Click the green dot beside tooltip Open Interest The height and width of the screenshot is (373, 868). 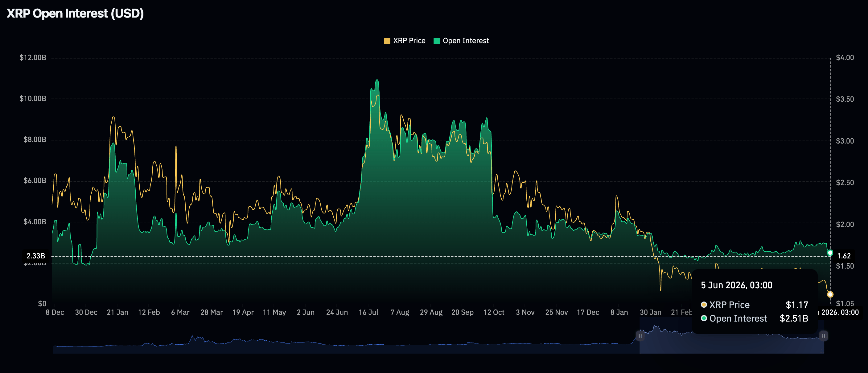click(x=704, y=318)
